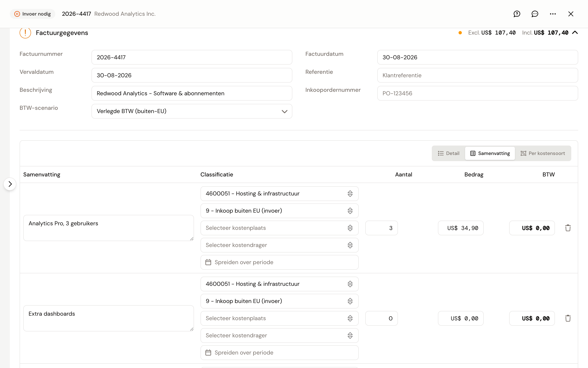This screenshot has width=588, height=368.
Task: Click BTW amount field of Extra dashboards
Action: pos(532,318)
